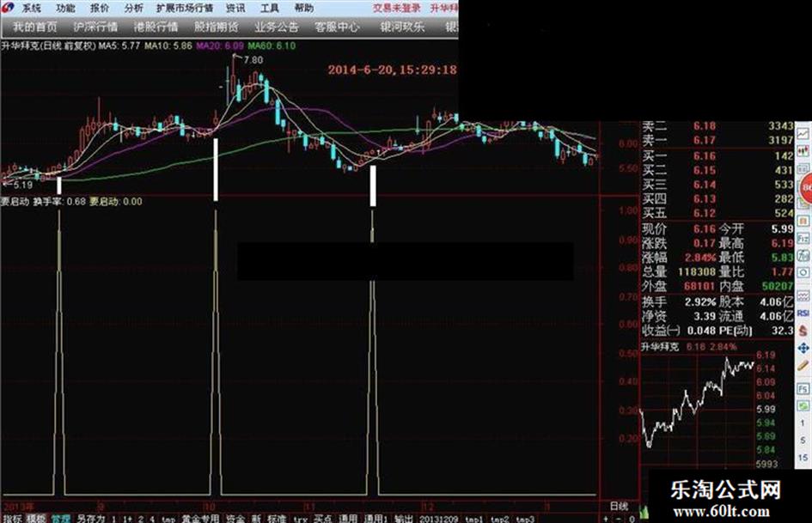Click the 现价 6.16 quote row
The width and height of the screenshot is (812, 523).
point(679,229)
